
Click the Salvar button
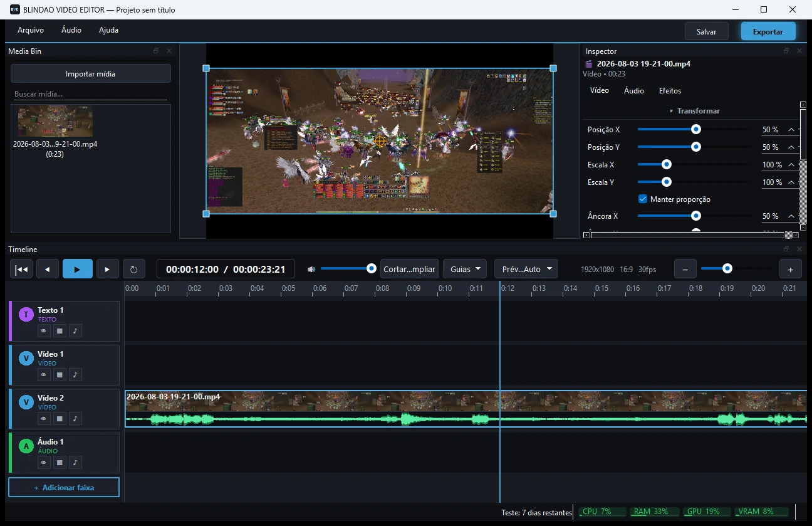[x=707, y=31]
